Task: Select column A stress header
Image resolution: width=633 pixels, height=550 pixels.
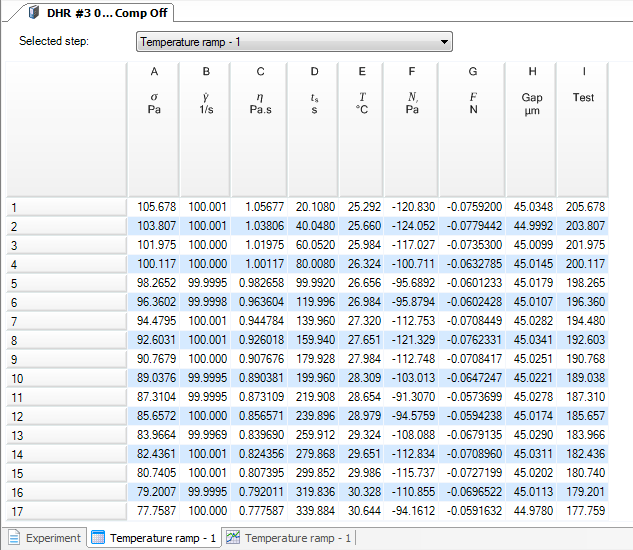Action: 154,129
